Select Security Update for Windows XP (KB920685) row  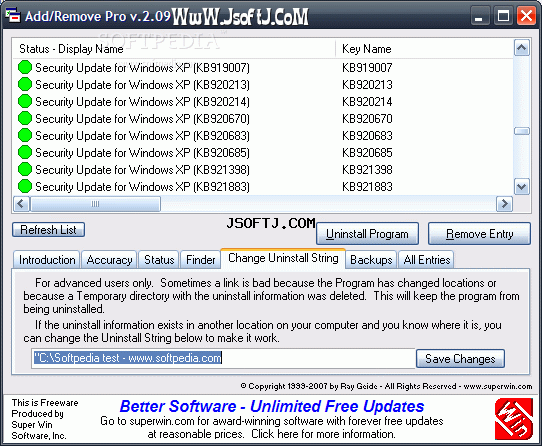263,152
